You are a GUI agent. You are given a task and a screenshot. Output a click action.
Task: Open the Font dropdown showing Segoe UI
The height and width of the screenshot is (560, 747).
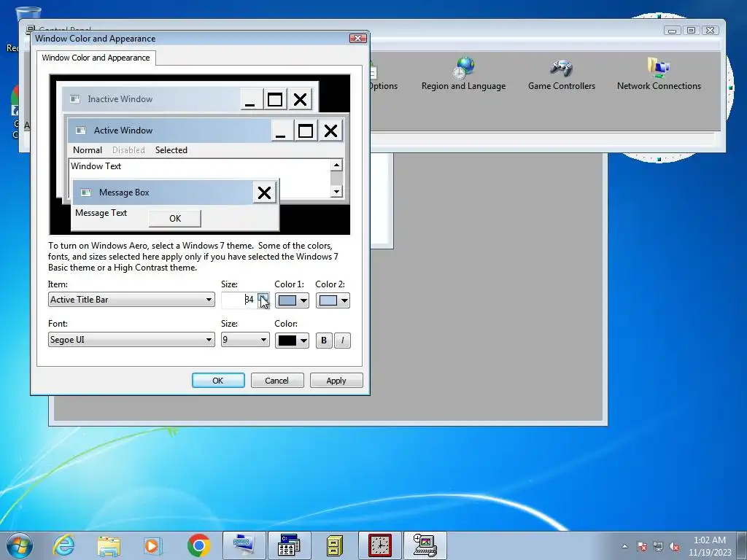(131, 340)
